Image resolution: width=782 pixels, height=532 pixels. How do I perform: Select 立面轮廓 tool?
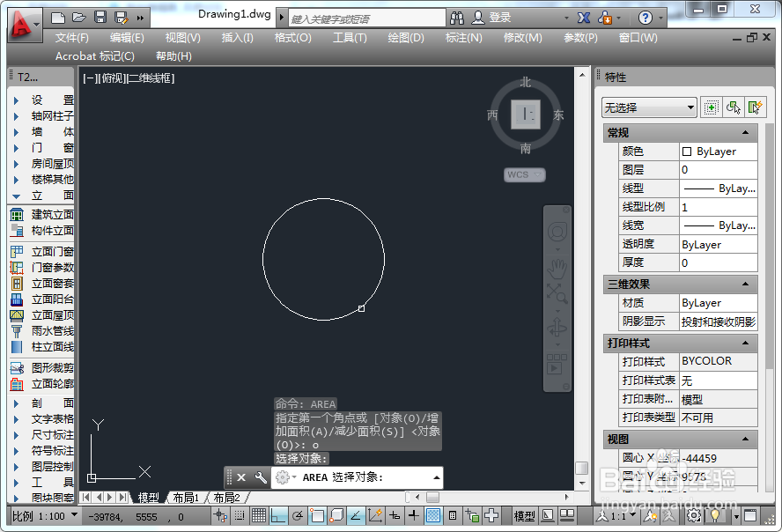click(x=41, y=384)
